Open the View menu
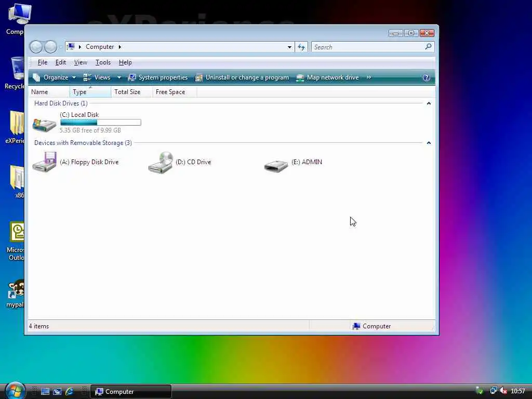The height and width of the screenshot is (399, 532). [x=81, y=62]
